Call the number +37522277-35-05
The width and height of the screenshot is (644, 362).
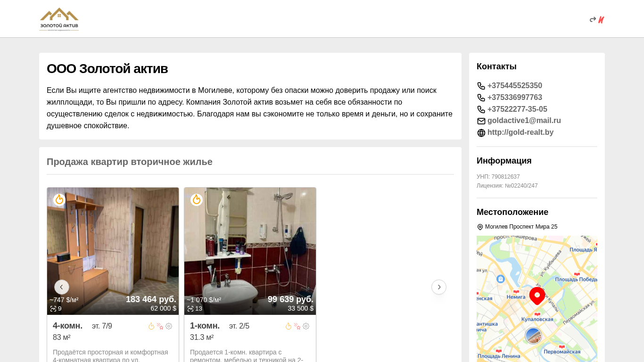(x=517, y=109)
